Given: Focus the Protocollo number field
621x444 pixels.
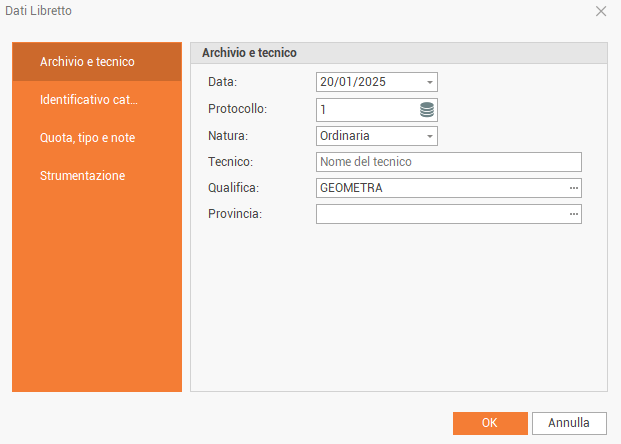Looking at the screenshot, I should (366, 109).
